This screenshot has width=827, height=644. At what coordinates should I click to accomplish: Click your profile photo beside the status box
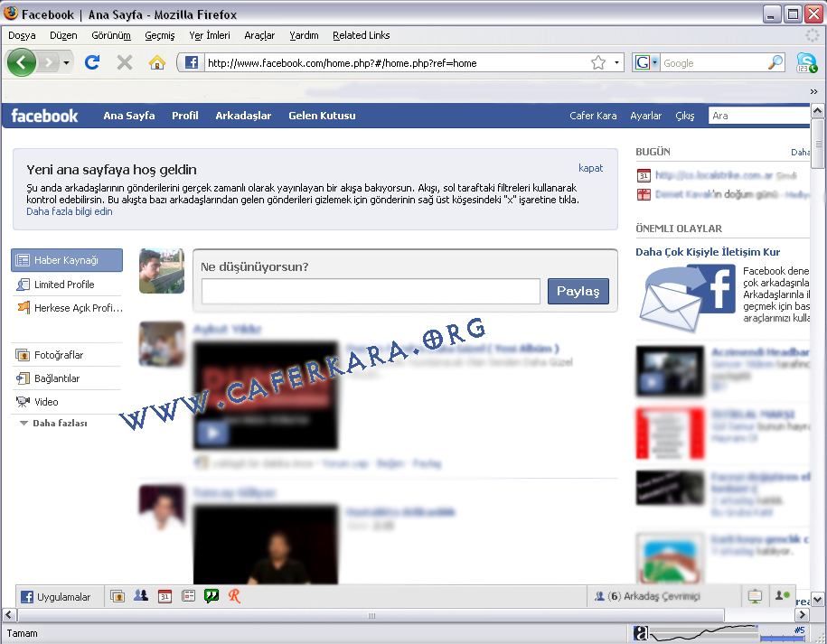162,271
